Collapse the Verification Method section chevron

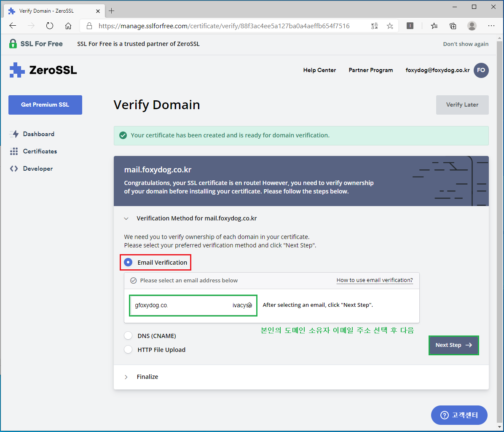(126, 219)
